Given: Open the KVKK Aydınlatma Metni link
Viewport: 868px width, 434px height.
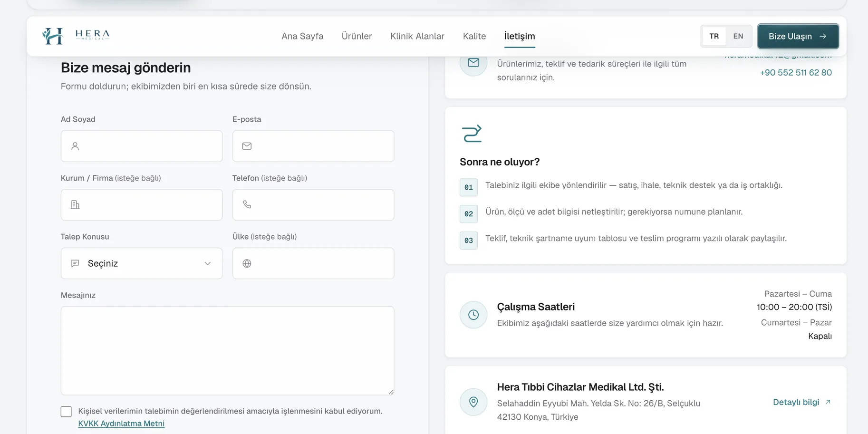Looking at the screenshot, I should click(121, 424).
